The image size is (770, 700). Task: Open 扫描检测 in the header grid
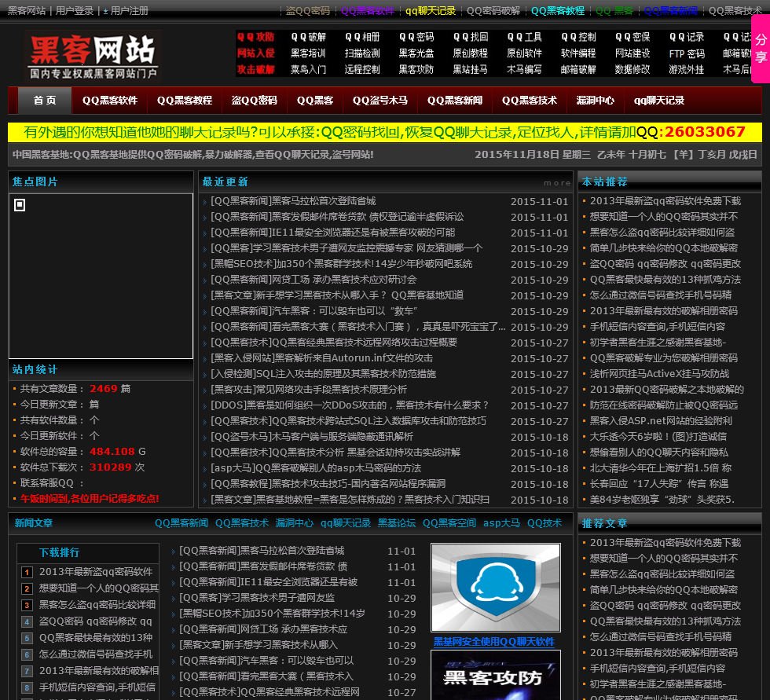coord(362,53)
